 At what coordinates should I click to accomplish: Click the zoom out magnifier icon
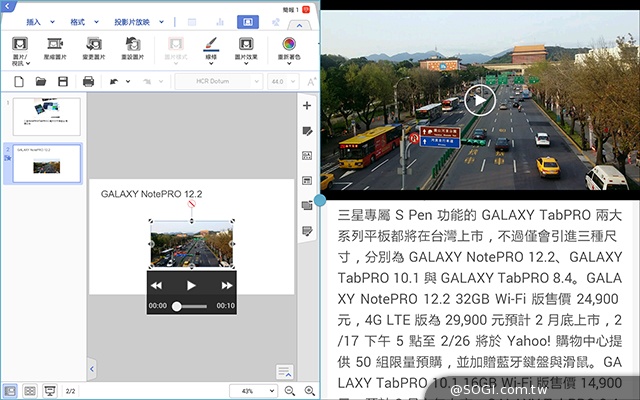tap(290, 391)
